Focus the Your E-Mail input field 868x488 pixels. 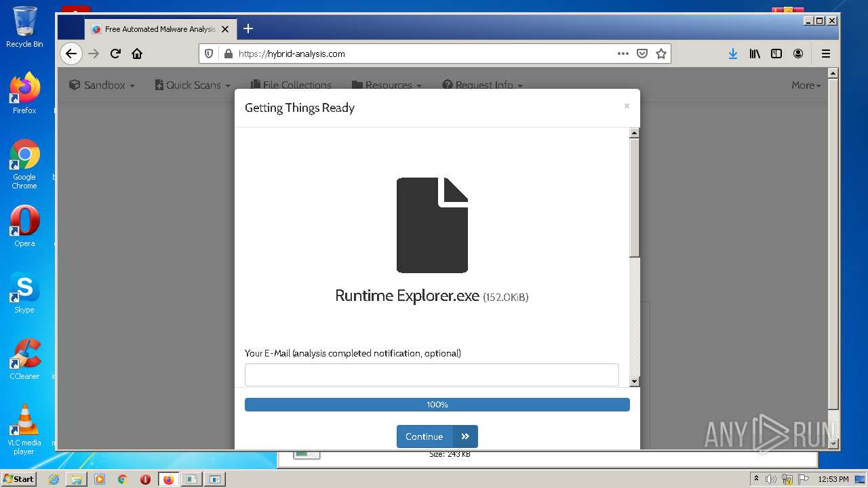point(431,375)
